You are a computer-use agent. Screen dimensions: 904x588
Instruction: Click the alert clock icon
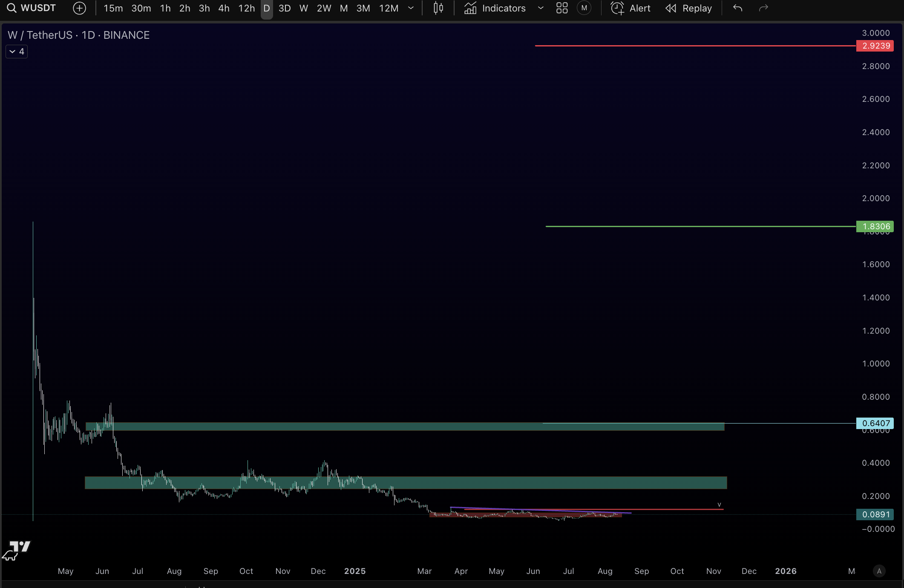[x=617, y=8]
